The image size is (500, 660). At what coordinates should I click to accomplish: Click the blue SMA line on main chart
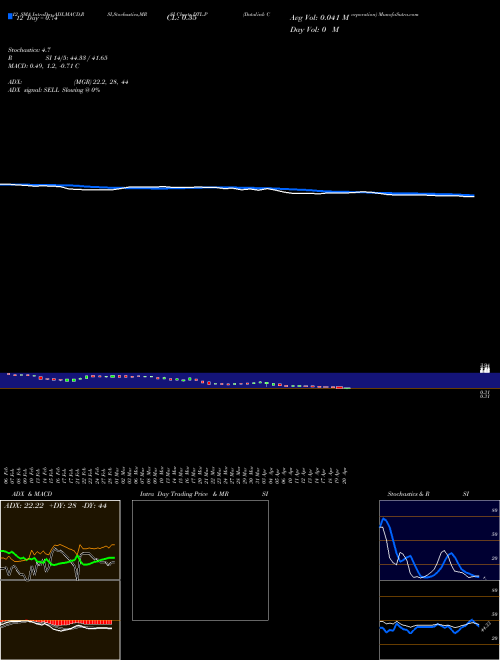click(x=237, y=189)
